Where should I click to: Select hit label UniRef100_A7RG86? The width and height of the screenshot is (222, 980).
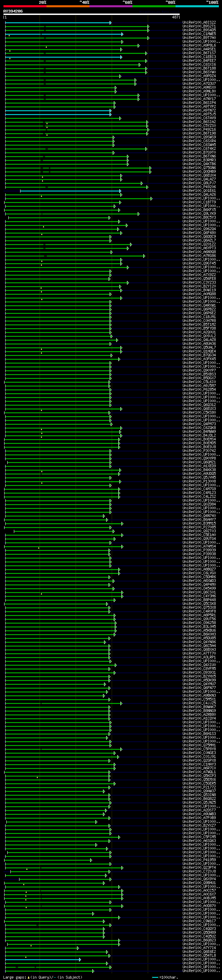pyautogui.click(x=199, y=256)
